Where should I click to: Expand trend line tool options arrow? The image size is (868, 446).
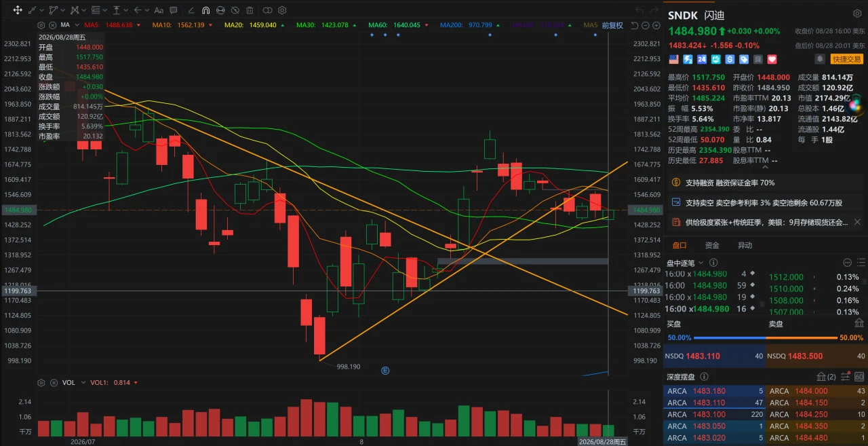41,10
